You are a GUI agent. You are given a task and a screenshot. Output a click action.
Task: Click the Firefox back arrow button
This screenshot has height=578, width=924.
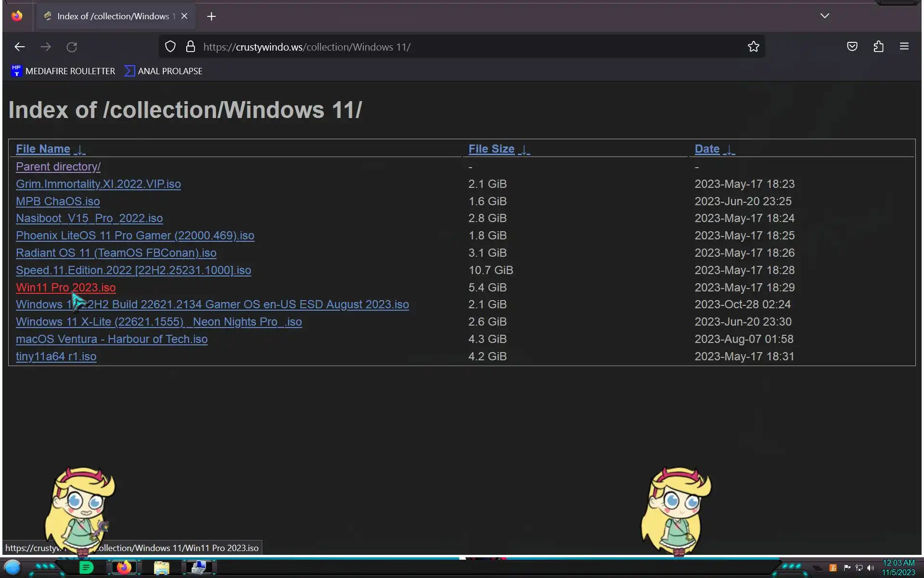point(19,47)
